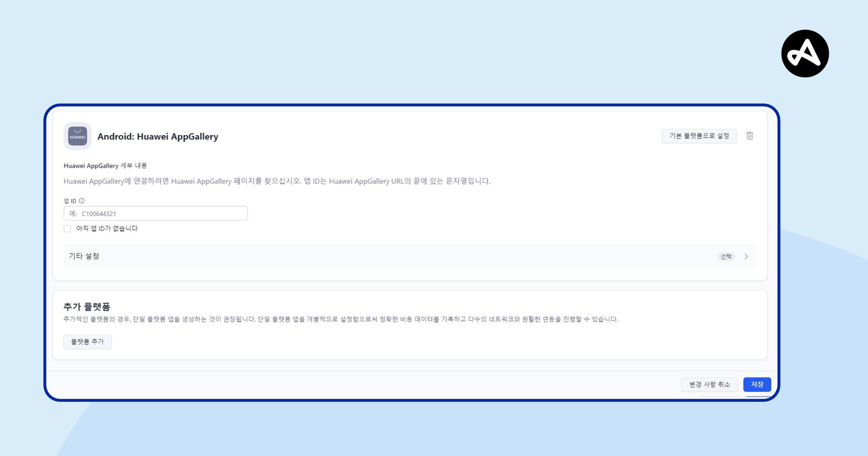Click the 기타 설정 label text
Screen dimensions: 868x456
pos(84,256)
